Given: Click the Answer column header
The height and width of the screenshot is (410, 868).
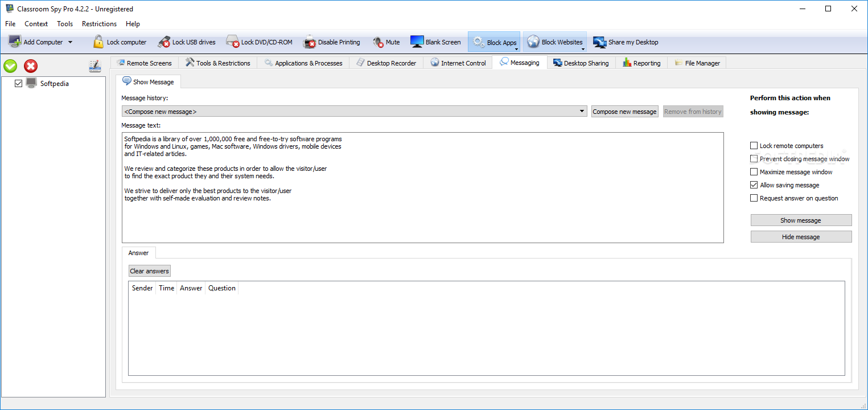Looking at the screenshot, I should (191, 288).
